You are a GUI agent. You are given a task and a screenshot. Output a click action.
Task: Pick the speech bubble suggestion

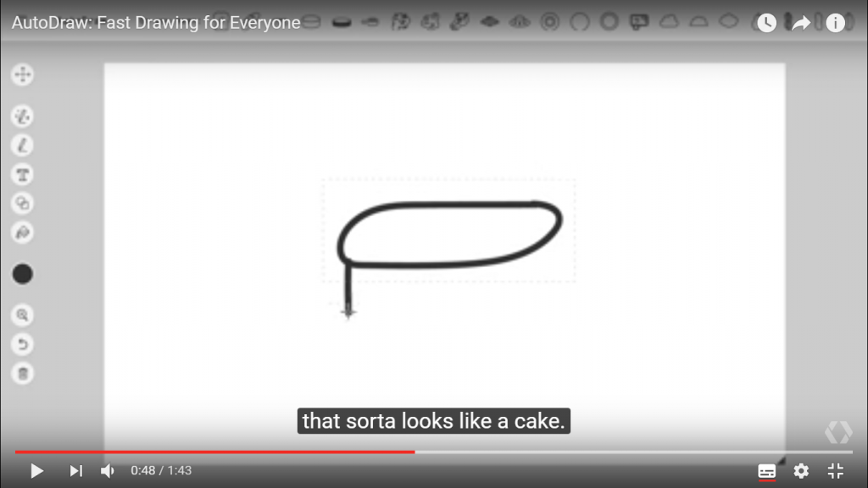(639, 22)
